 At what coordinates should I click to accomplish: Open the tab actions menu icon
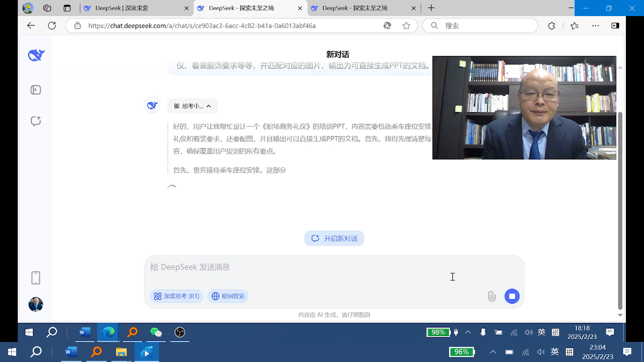[67, 8]
